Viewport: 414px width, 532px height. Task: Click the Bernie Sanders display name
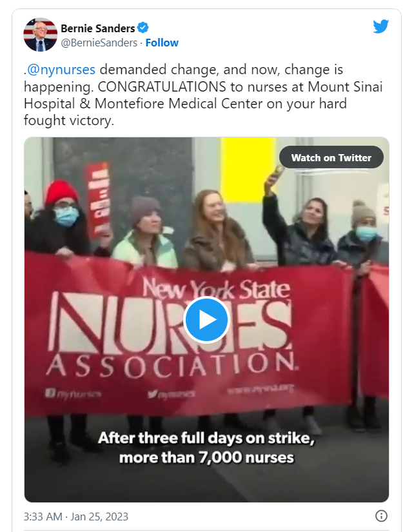pos(98,28)
